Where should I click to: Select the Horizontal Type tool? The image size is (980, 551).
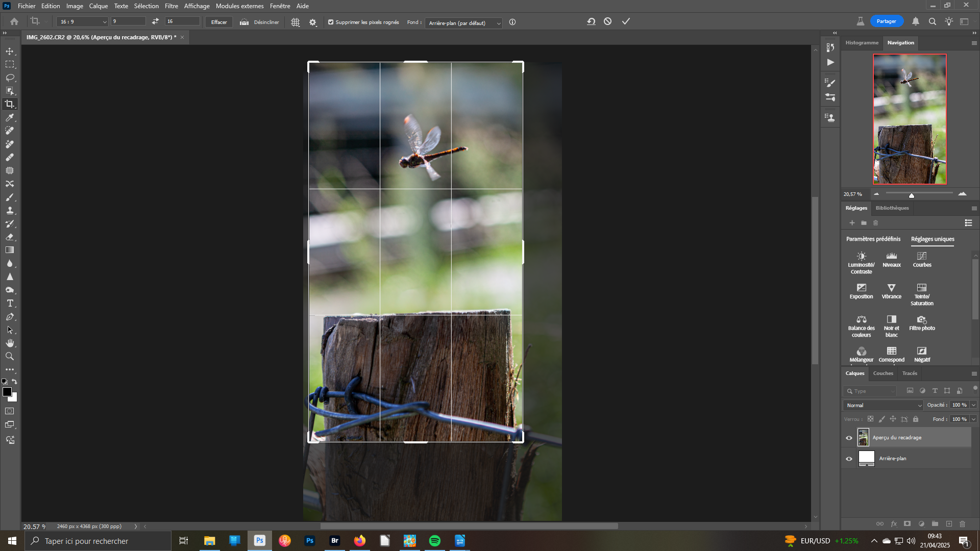click(10, 303)
